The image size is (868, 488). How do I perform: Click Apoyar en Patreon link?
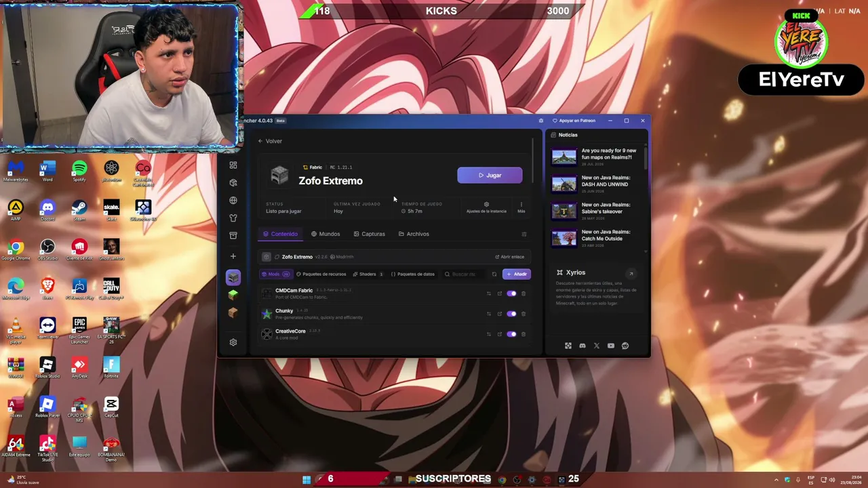click(574, 121)
